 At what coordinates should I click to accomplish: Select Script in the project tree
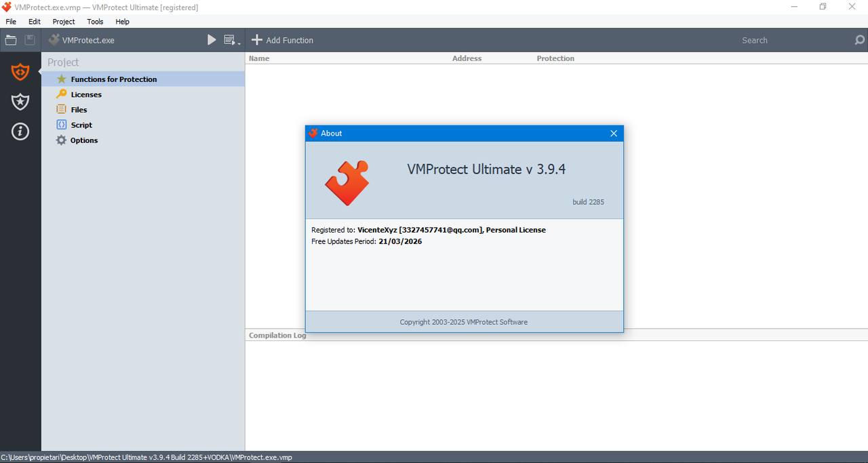pos(143,125)
